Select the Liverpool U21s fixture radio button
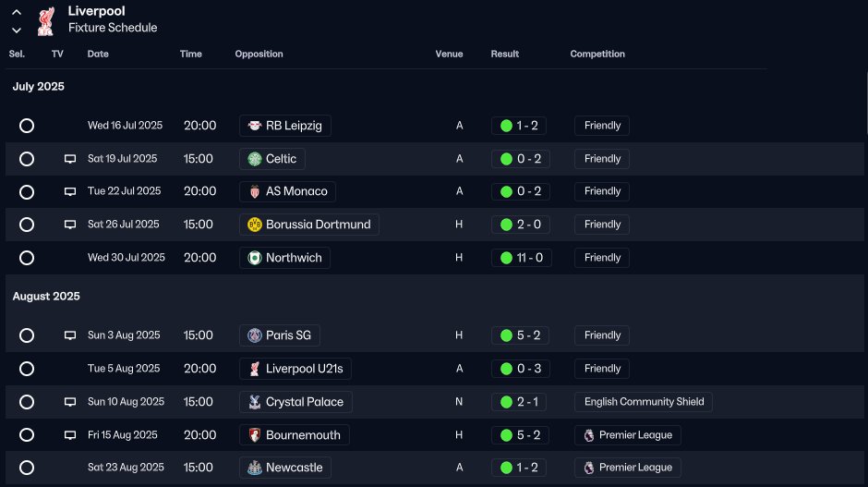This screenshot has height=487, width=868. (x=27, y=369)
